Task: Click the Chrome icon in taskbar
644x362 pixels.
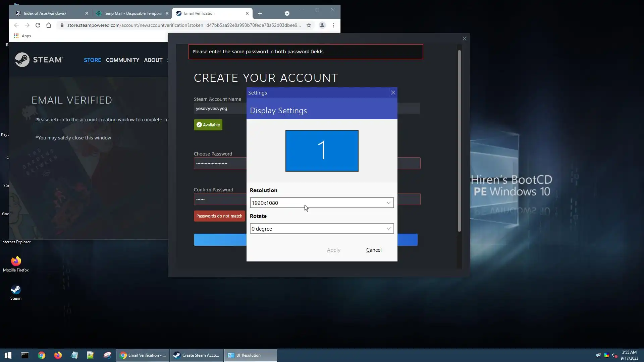Action: 42,355
